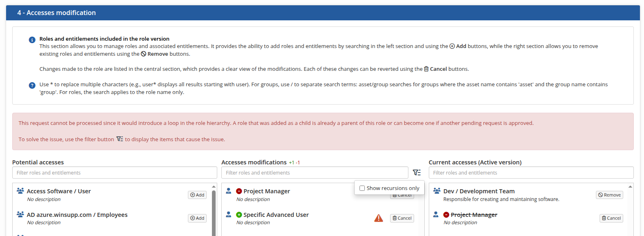
Task: Click the Remove icon in help text
Action: coord(143,54)
